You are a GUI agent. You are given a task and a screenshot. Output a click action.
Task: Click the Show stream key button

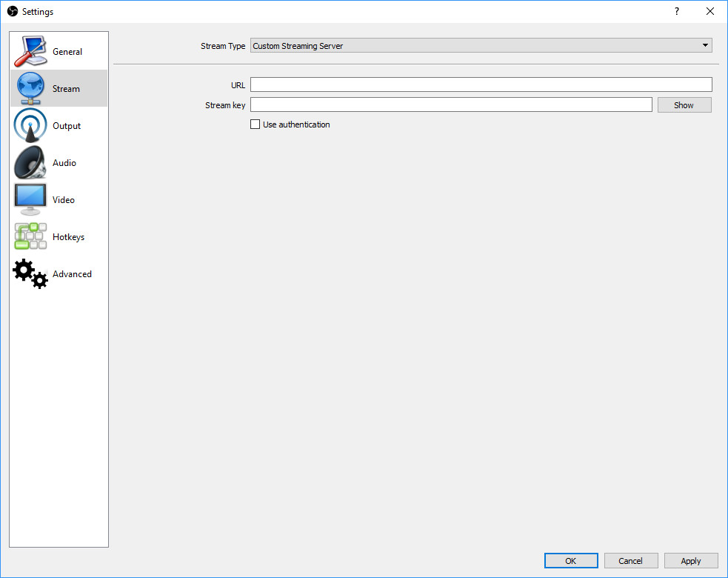[684, 105]
